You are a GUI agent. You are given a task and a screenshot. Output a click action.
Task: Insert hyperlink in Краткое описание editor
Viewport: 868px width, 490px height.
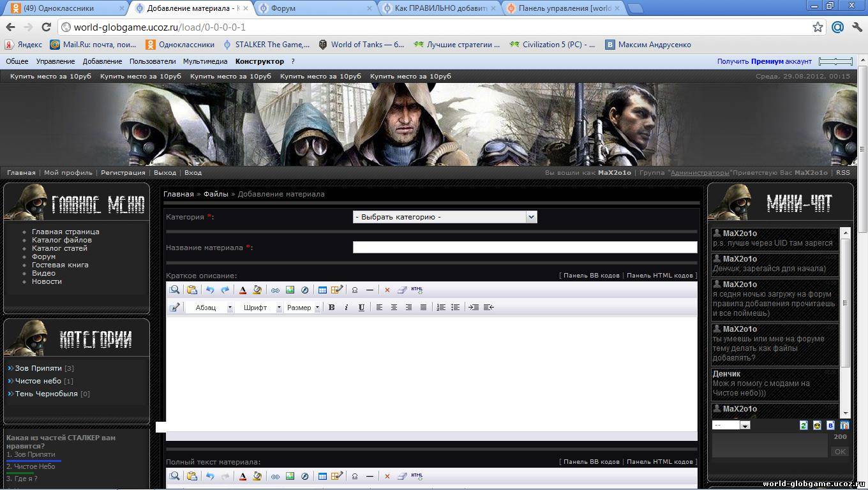(275, 290)
